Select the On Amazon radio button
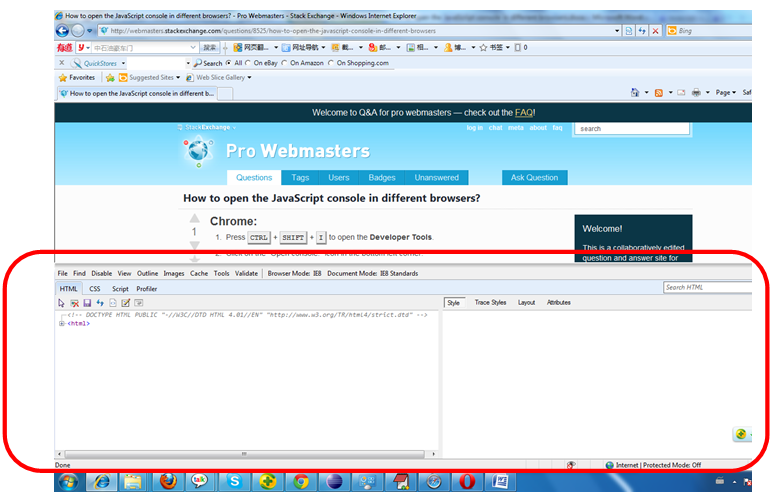Screen dimensions: 783x504 coord(284,63)
